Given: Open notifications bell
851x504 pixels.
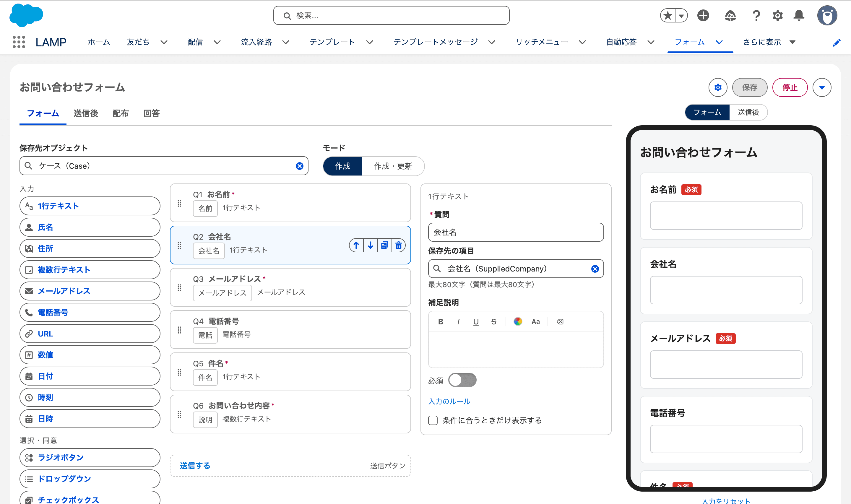Looking at the screenshot, I should point(799,16).
